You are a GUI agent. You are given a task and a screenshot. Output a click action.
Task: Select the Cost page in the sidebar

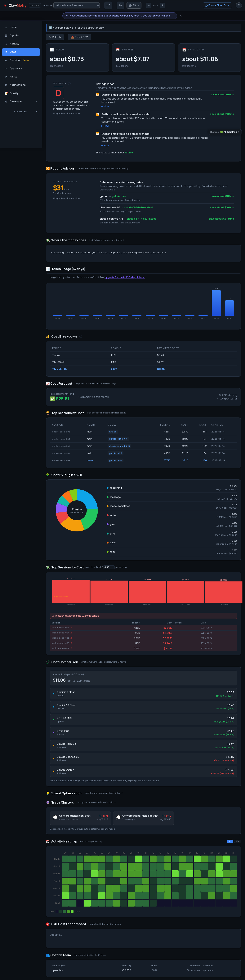[21, 52]
